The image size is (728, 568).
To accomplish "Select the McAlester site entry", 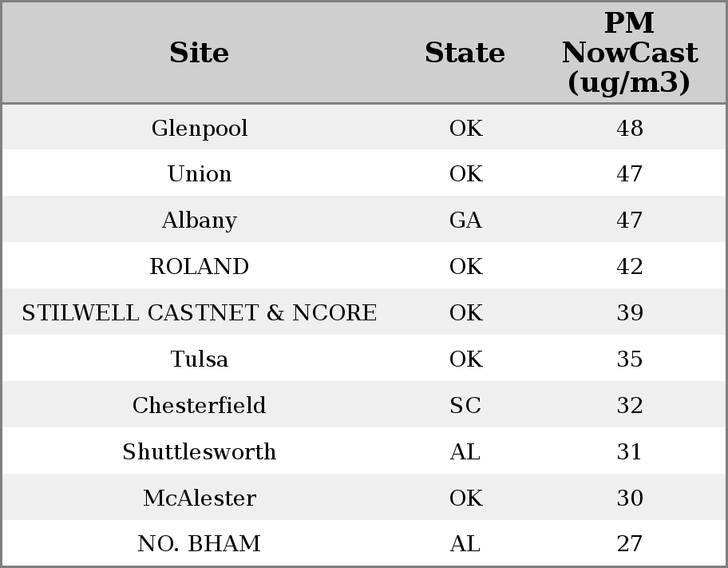I will tap(200, 498).
